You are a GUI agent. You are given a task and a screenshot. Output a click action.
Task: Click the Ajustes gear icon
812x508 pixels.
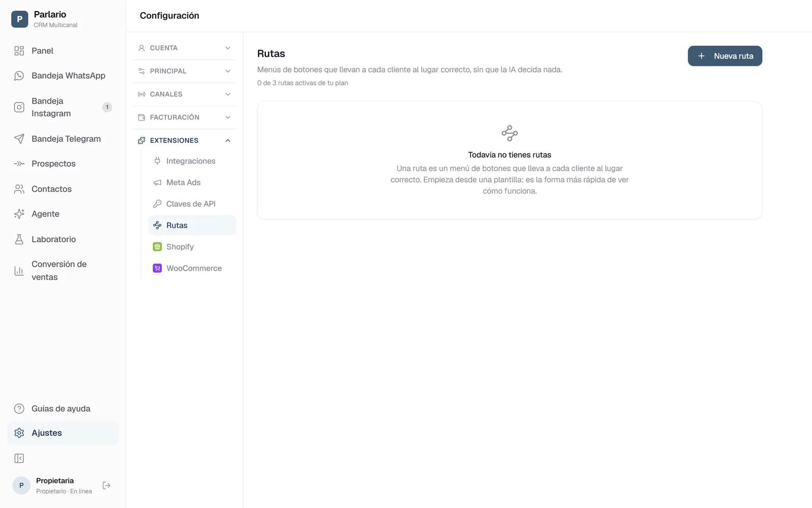coord(19,433)
